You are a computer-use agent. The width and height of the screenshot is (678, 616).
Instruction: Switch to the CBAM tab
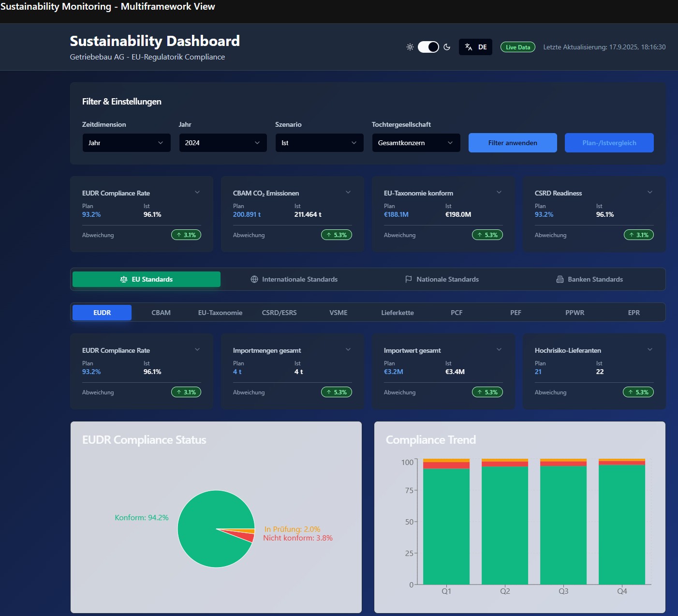161,313
